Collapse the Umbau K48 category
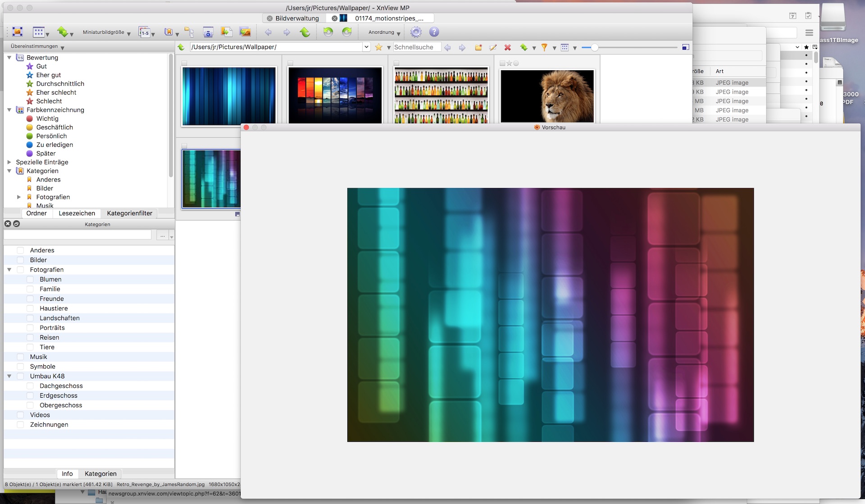 (9, 376)
